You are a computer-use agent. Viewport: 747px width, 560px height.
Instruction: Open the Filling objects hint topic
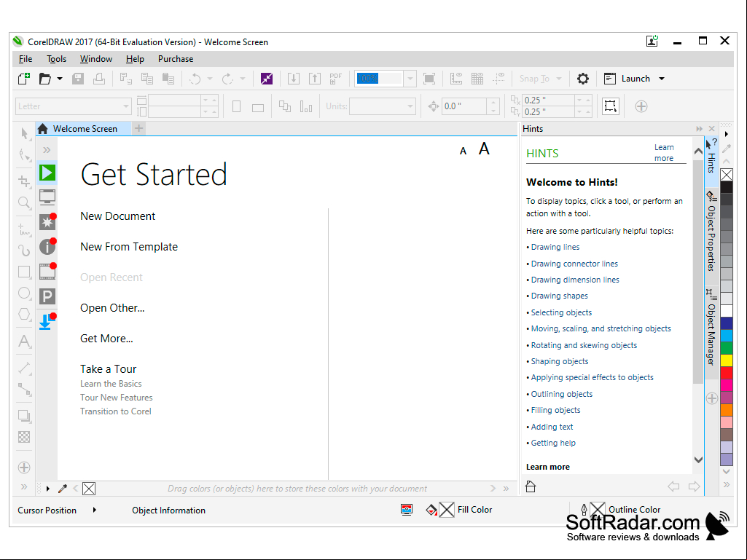pyautogui.click(x=555, y=410)
